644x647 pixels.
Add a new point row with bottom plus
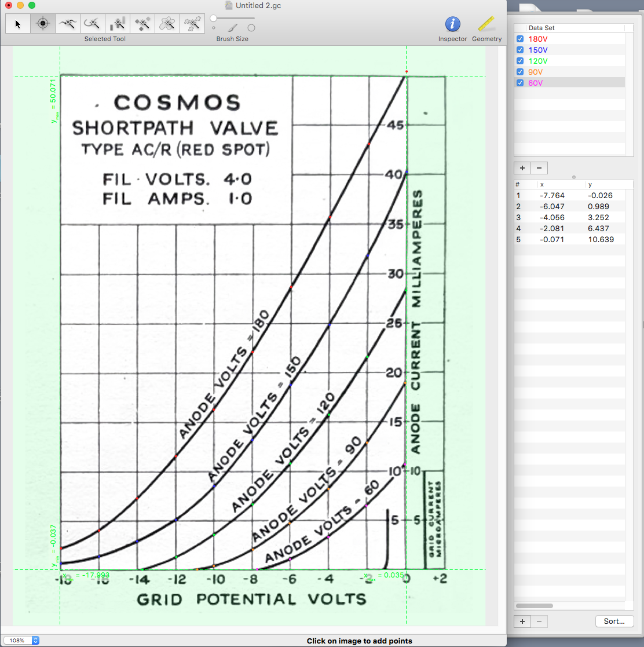[522, 622]
